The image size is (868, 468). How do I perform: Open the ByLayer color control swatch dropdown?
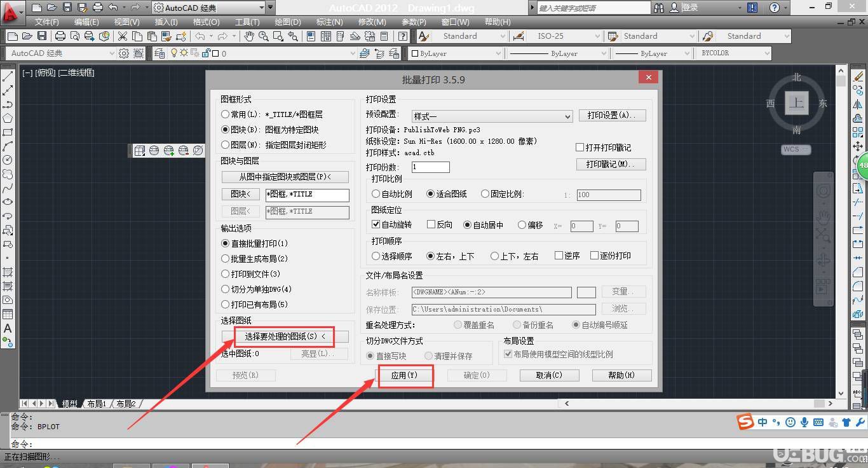(x=455, y=53)
